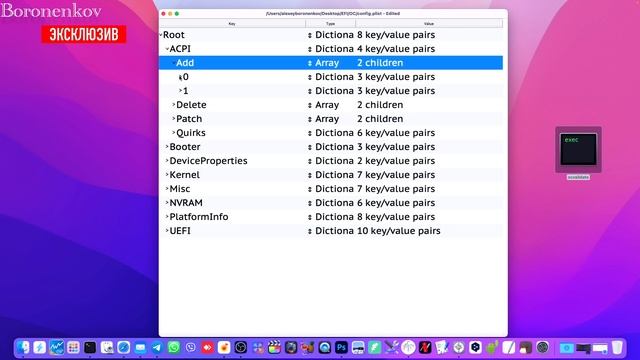Expand the Patch array

173,119
